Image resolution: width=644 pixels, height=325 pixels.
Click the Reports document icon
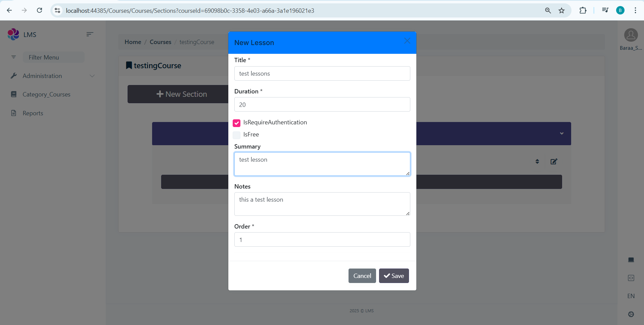(x=14, y=113)
